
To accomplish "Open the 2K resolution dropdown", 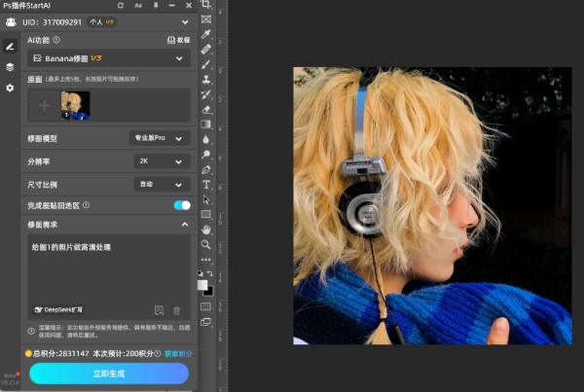I will [159, 160].
